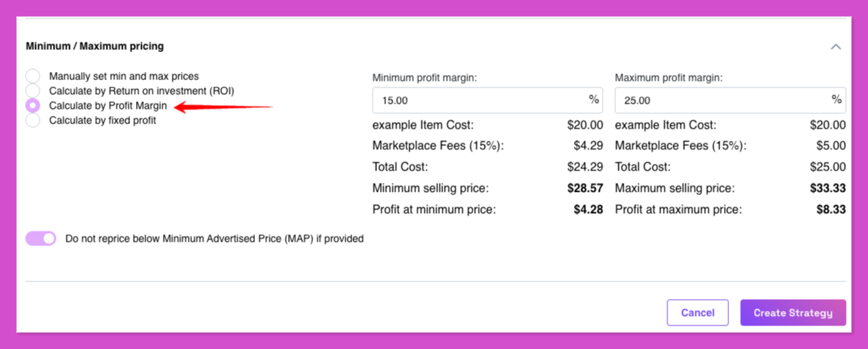Click the Minimum / Maximum pricing heading
The height and width of the screenshot is (349, 868).
(x=95, y=46)
